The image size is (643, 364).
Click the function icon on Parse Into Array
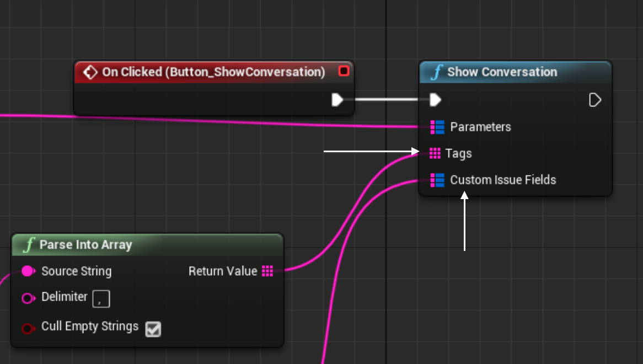tap(29, 245)
